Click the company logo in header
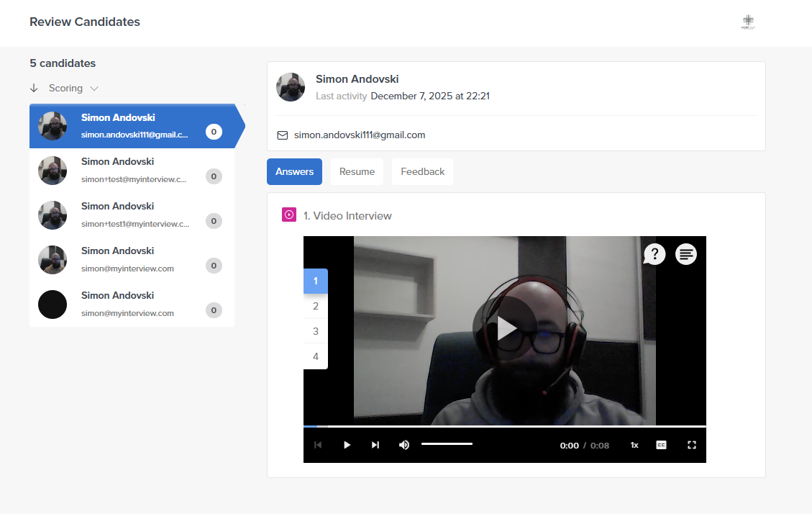 pyautogui.click(x=748, y=22)
